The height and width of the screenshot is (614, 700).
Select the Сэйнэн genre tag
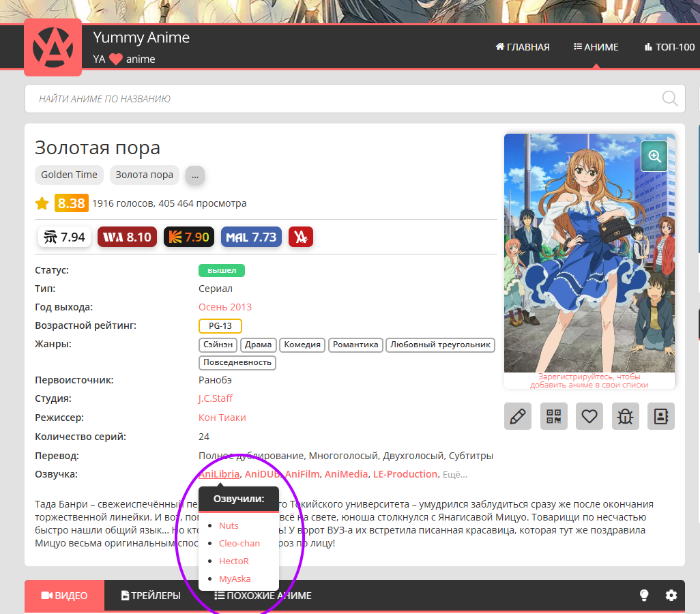coord(218,345)
